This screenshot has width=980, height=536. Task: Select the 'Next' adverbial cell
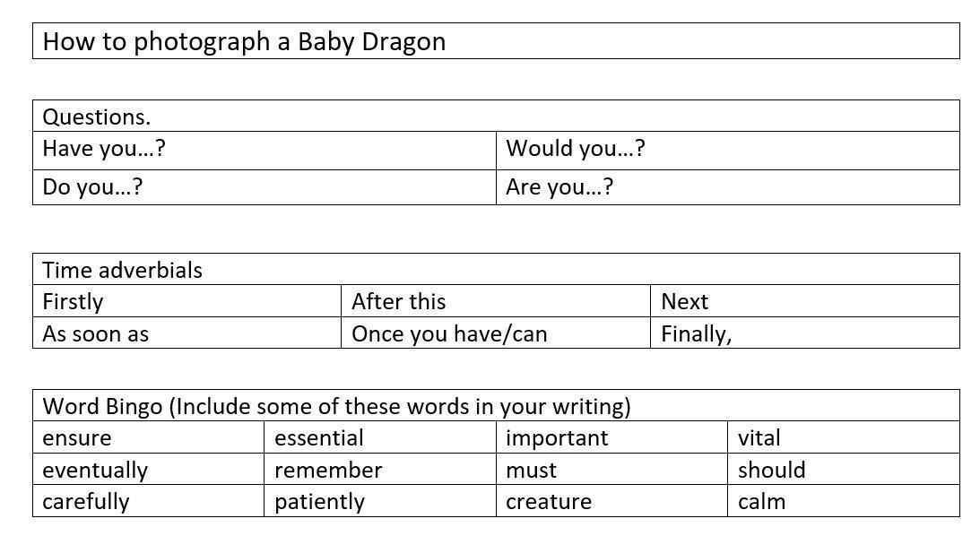[685, 302]
